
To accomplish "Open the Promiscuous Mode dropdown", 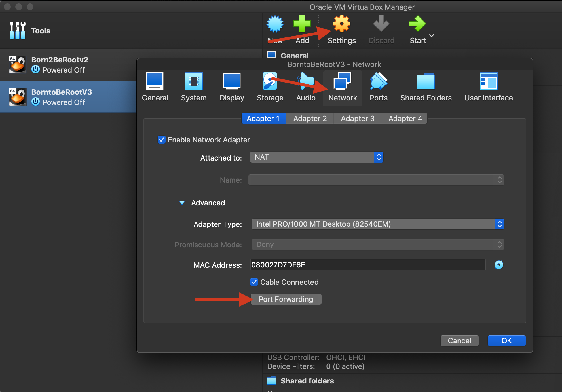I will (x=378, y=245).
